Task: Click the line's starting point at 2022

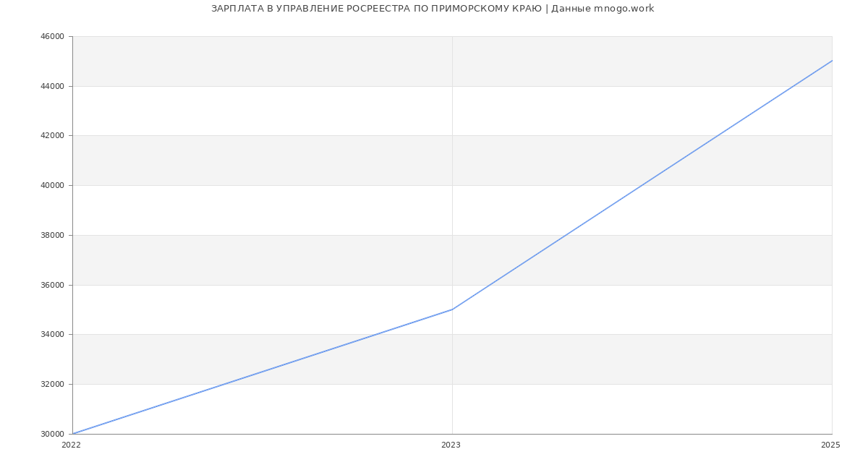Action: click(x=73, y=434)
